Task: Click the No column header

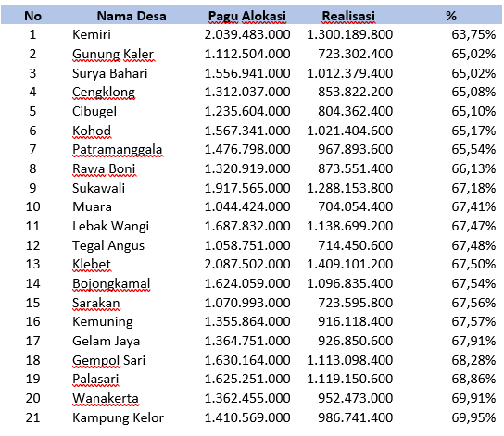Action: coord(32,16)
